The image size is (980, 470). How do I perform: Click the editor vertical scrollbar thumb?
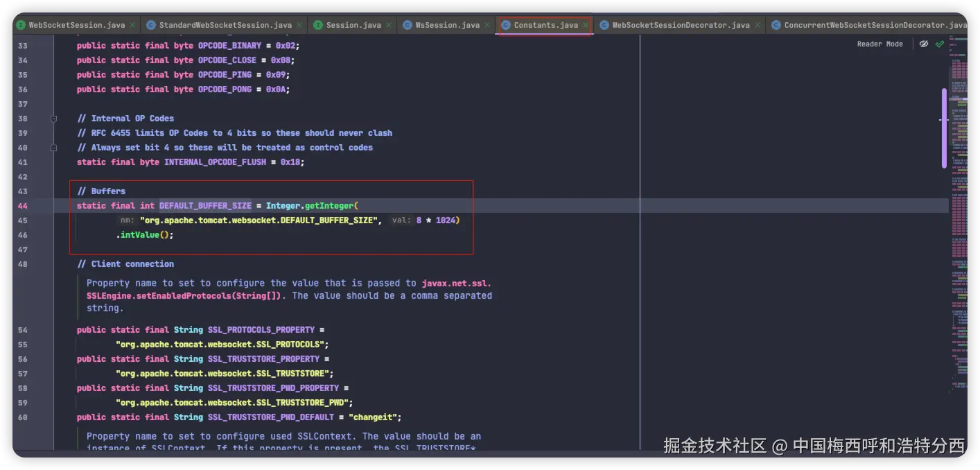tap(944, 128)
